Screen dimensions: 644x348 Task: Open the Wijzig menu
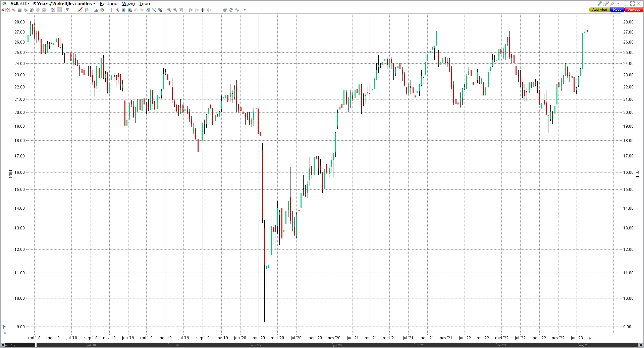(x=128, y=3)
